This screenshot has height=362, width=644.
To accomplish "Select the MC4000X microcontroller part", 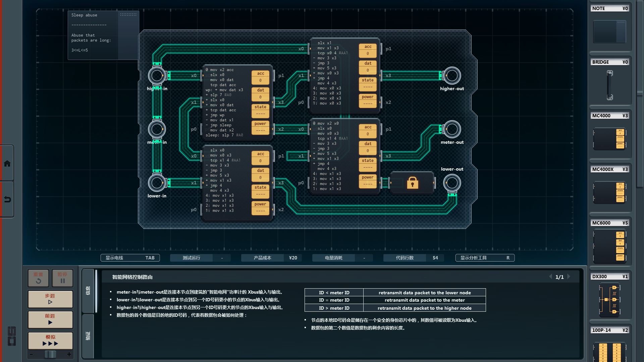I will tap(609, 192).
